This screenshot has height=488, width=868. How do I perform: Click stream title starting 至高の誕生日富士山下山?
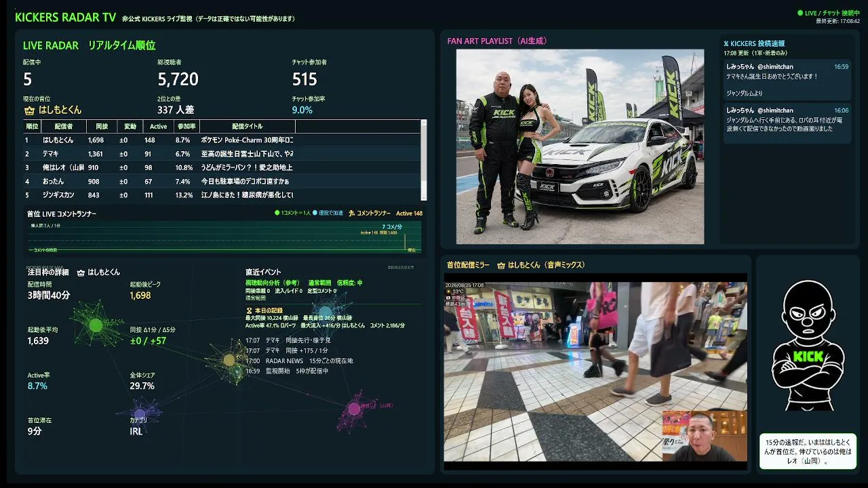[247, 154]
